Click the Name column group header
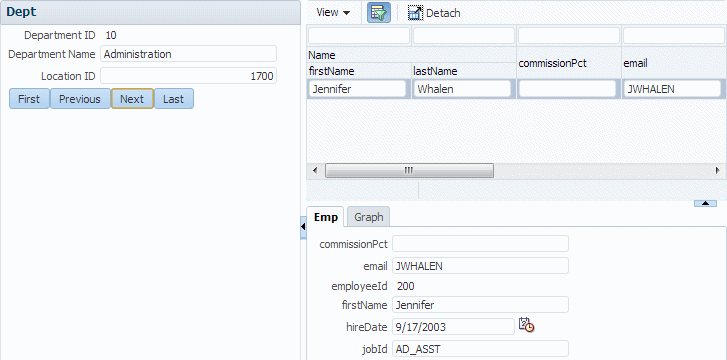The height and width of the screenshot is (360, 727). click(411, 55)
